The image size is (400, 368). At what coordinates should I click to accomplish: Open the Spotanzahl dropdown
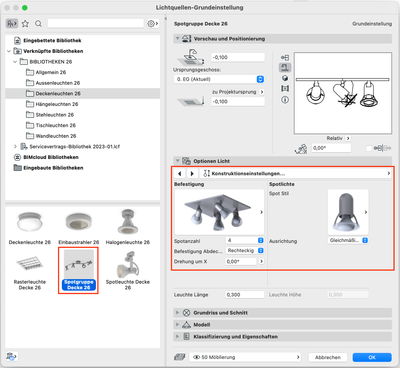245,240
